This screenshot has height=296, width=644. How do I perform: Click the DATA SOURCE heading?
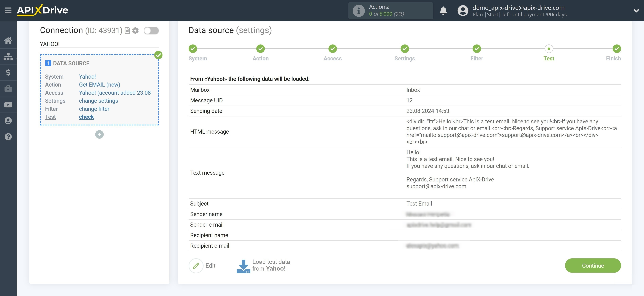click(71, 63)
